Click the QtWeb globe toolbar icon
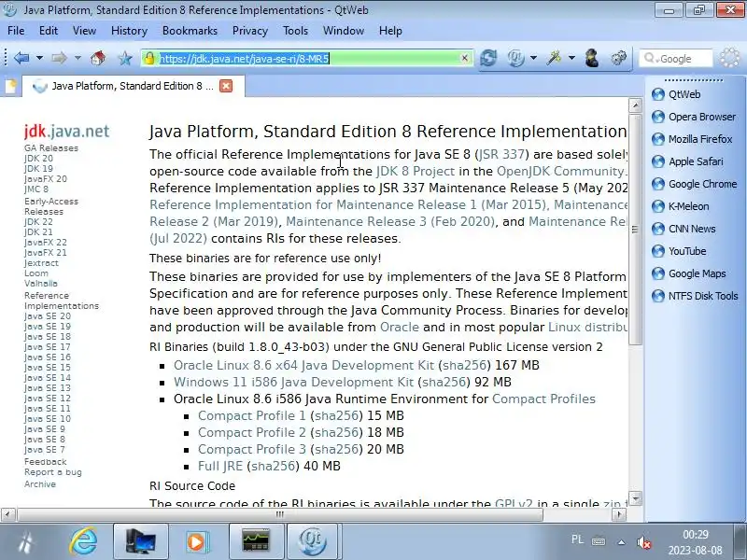 click(516, 58)
